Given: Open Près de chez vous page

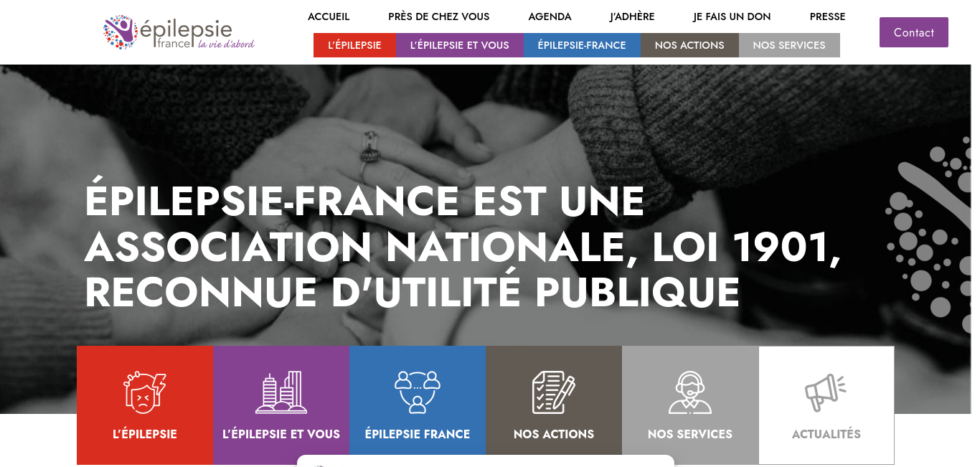Looking at the screenshot, I should pyautogui.click(x=439, y=16).
